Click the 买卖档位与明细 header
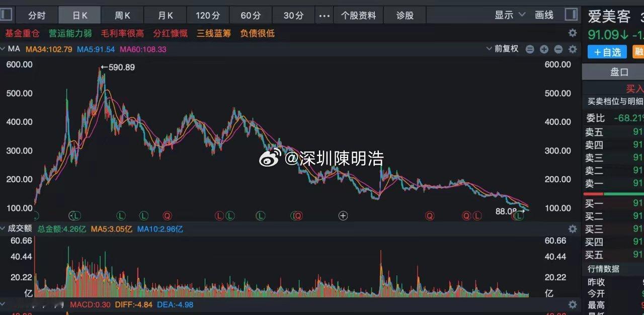The height and width of the screenshot is (315, 644). tap(615, 101)
